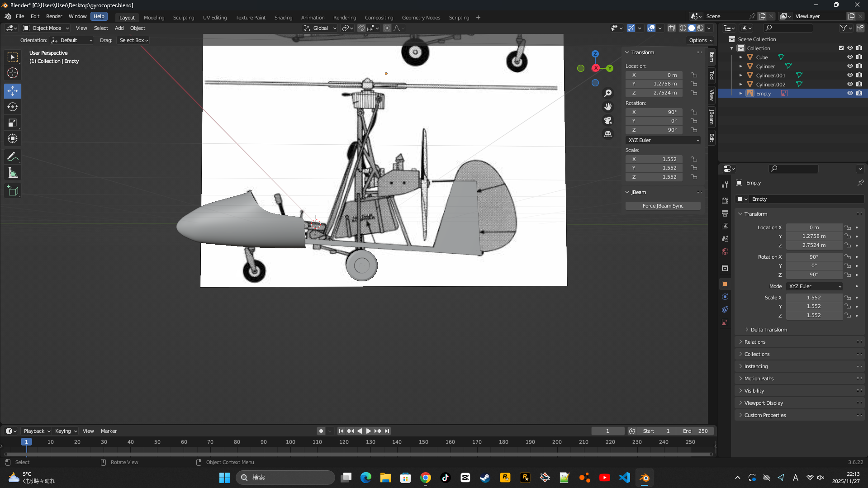Select the Add Cube tool

[13, 191]
